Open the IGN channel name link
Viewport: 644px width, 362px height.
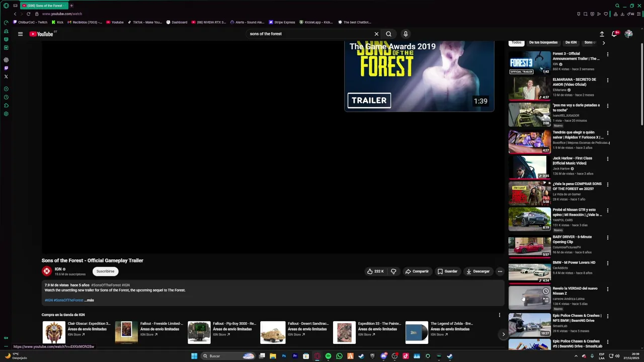coord(58,269)
